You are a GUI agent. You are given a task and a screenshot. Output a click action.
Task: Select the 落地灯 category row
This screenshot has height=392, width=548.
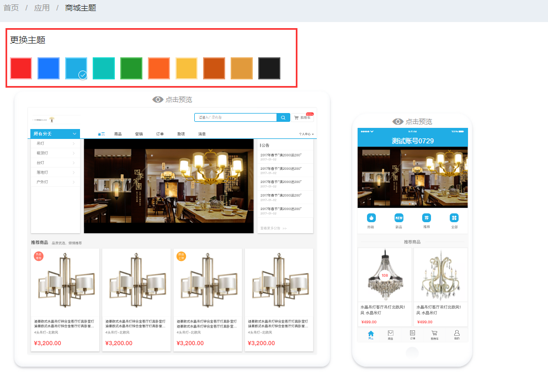55,172
